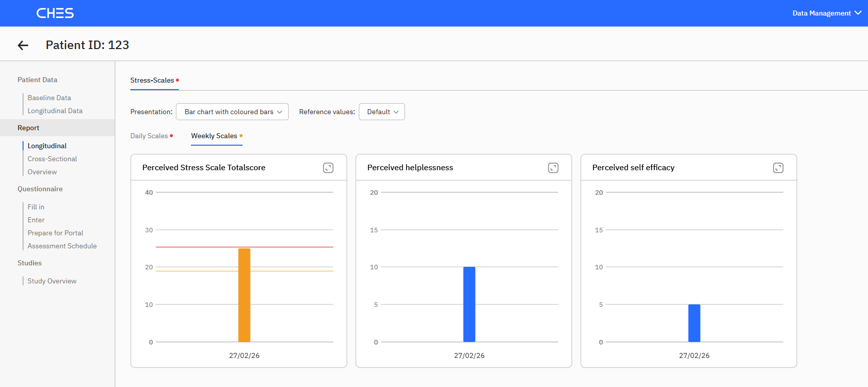Open the Cross-Sectional report
This screenshot has width=868, height=387.
[52, 159]
